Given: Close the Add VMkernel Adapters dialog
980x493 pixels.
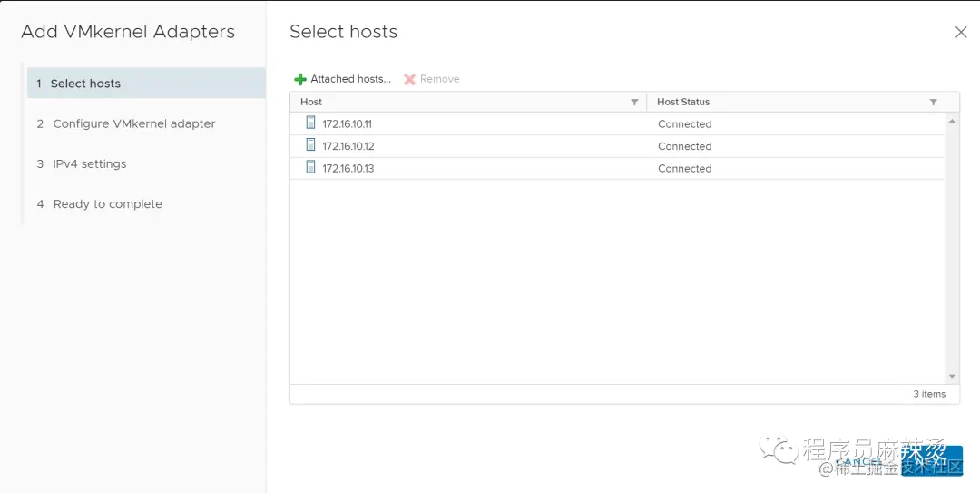Looking at the screenshot, I should 961,32.
